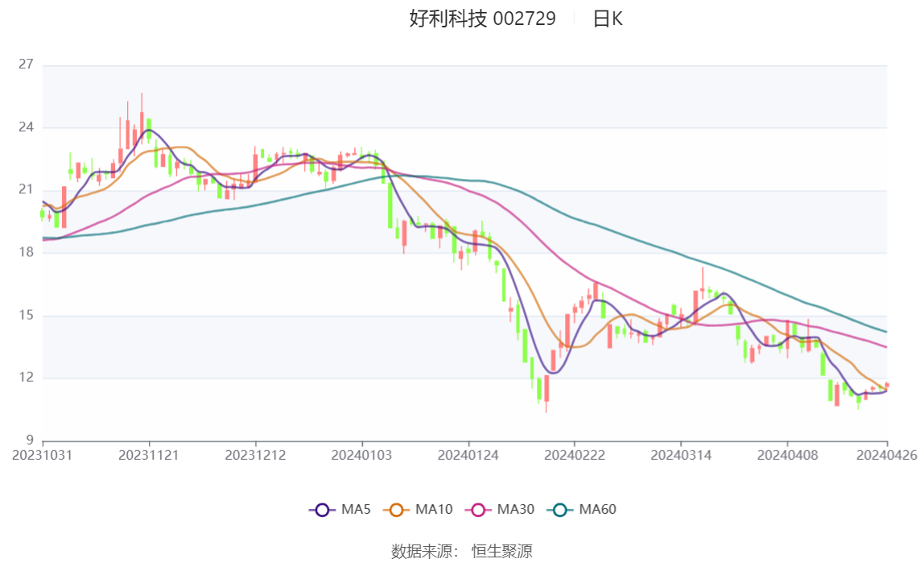This screenshot has height=563, width=924.
Task: Click the 20231121 date axis label
Action: click(x=149, y=455)
